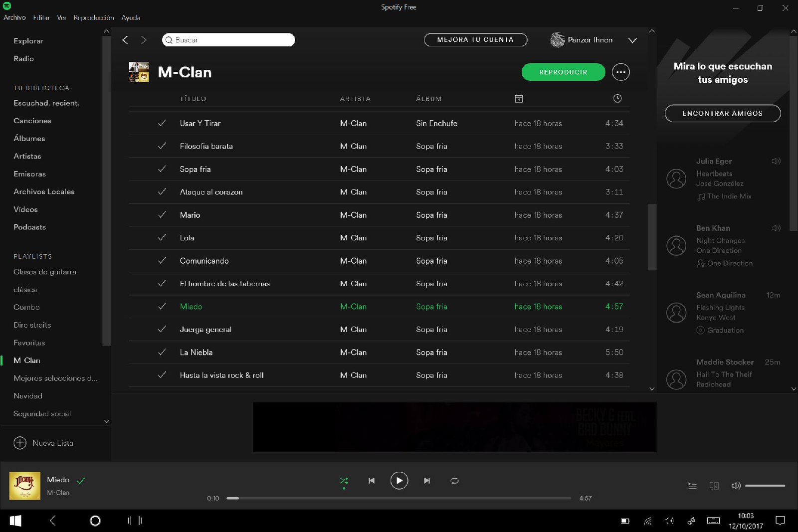Viewport: 798px width, 532px height.
Task: Open Windows Start menu
Action: pyautogui.click(x=15, y=521)
